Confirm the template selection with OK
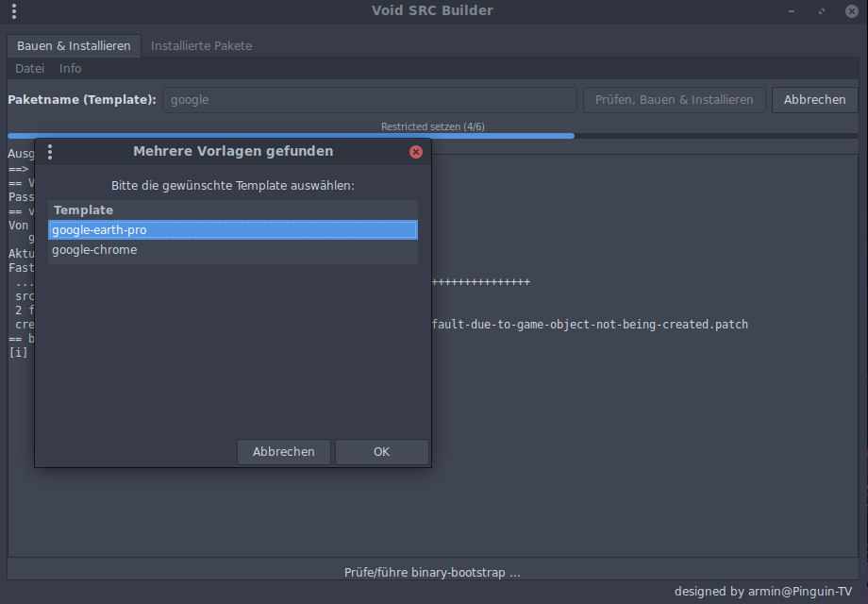The width and height of the screenshot is (868, 604). point(381,452)
